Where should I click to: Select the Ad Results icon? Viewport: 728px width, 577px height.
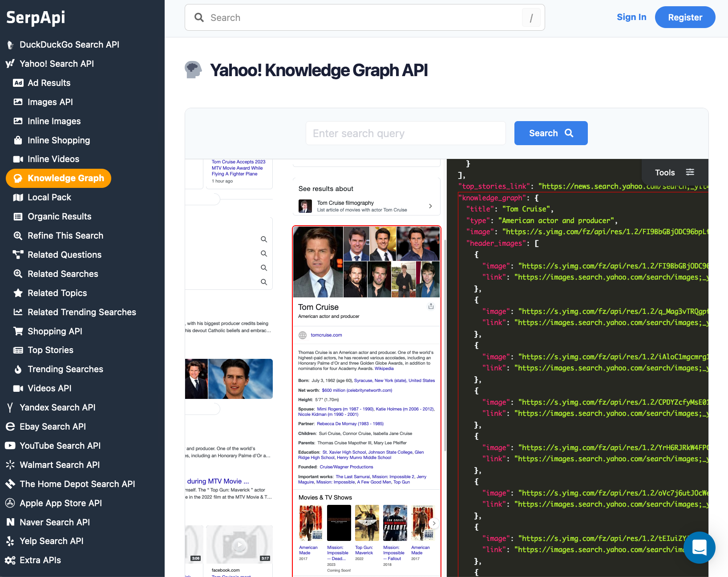[x=18, y=83]
